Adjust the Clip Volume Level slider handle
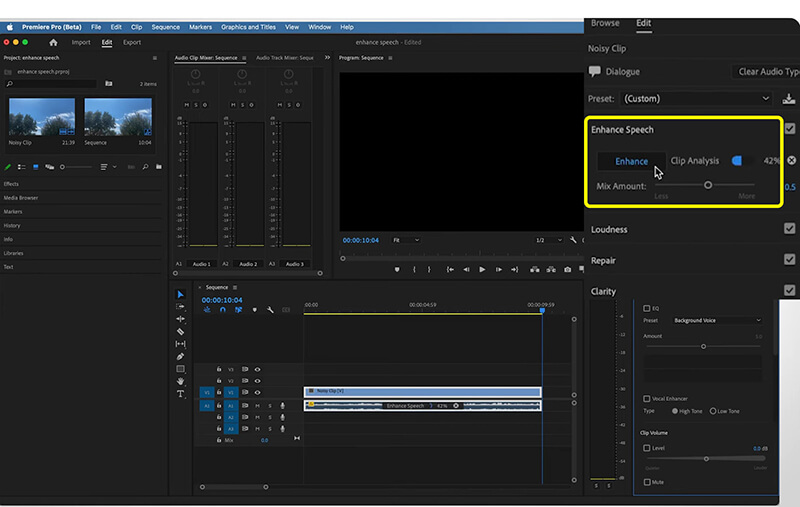This screenshot has height=507, width=800. point(706,459)
